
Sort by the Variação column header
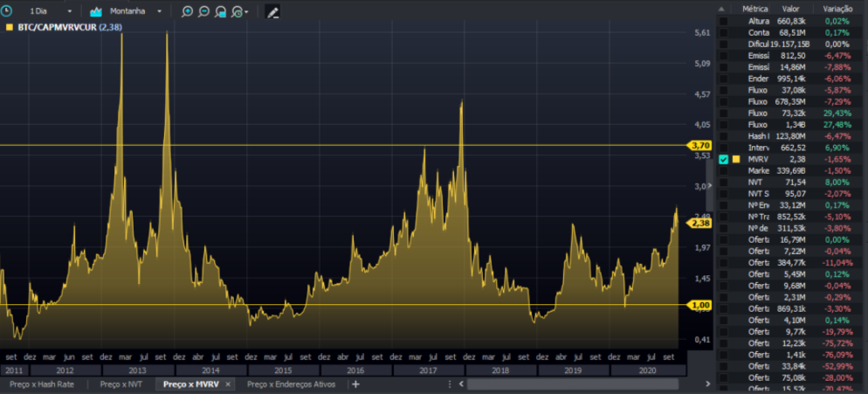click(837, 9)
